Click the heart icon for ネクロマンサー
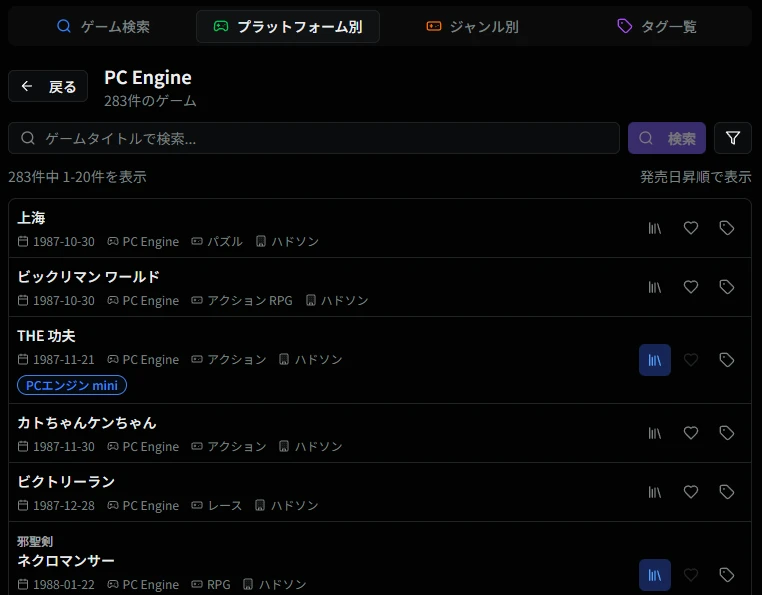Image resolution: width=762 pixels, height=595 pixels. [691, 575]
